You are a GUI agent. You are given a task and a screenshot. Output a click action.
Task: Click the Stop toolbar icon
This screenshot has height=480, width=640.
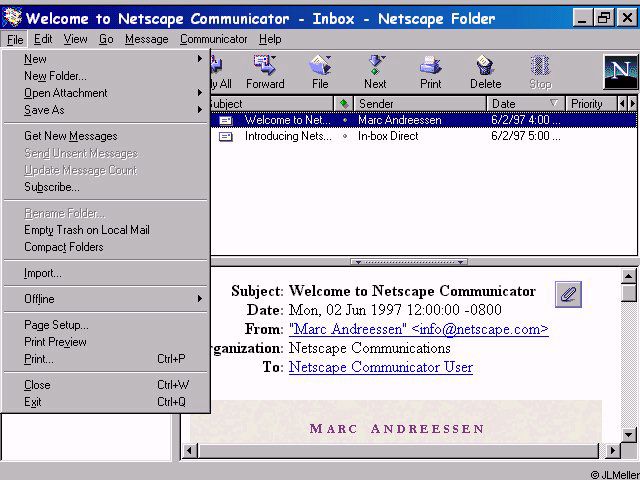(x=540, y=66)
